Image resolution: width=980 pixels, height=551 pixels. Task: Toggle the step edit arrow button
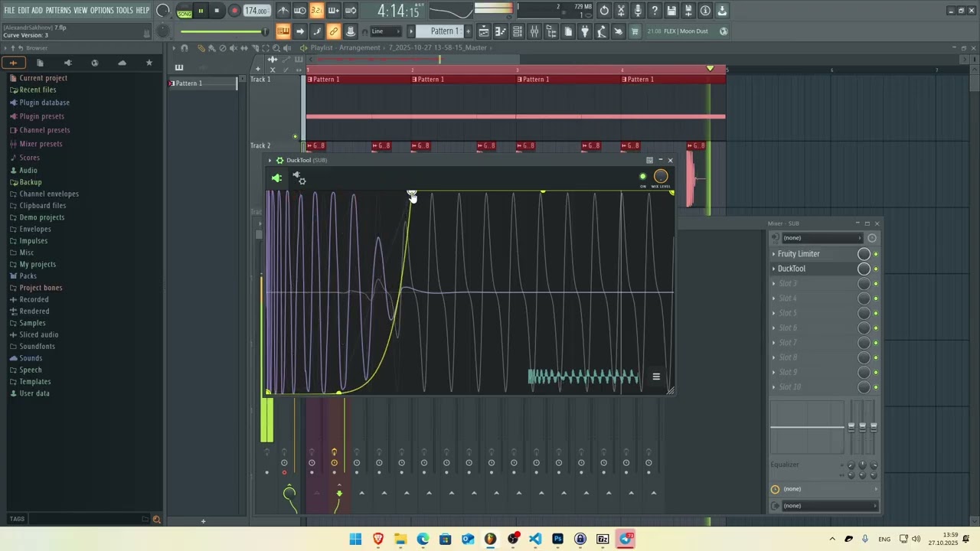pyautogui.click(x=300, y=31)
